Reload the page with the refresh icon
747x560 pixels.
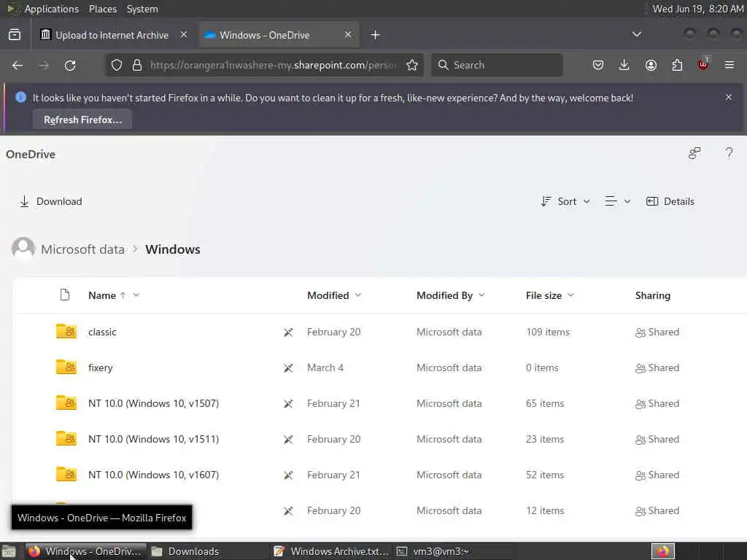[70, 65]
